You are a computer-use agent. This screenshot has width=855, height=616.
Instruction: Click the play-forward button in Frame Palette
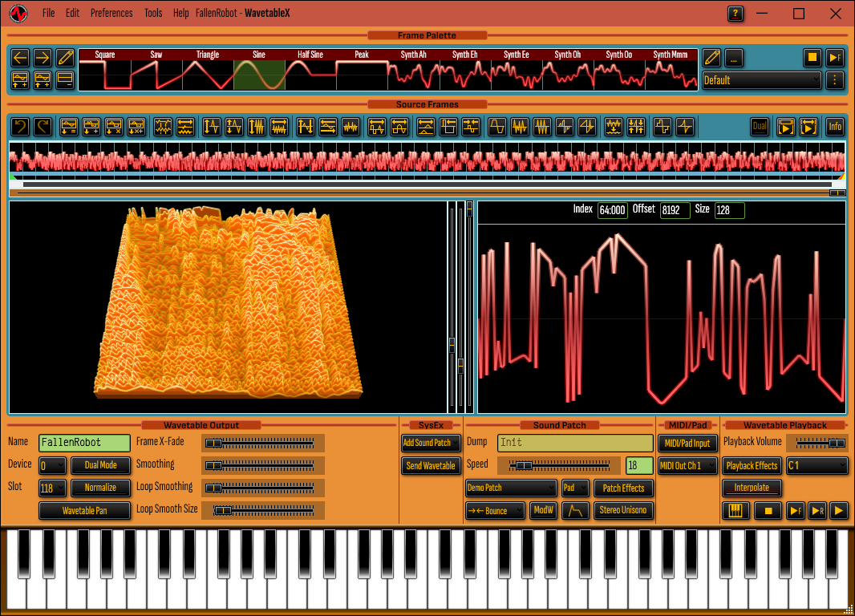tap(835, 58)
